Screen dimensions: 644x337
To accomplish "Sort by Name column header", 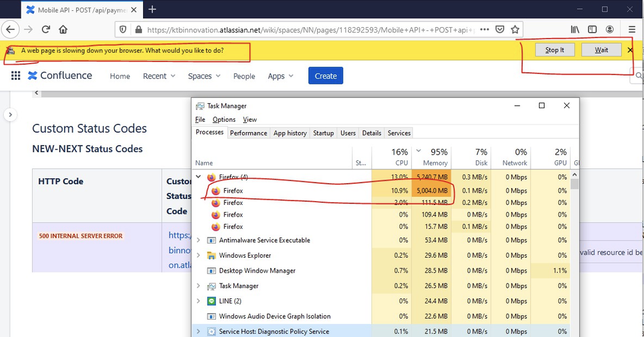I will 272,157.
